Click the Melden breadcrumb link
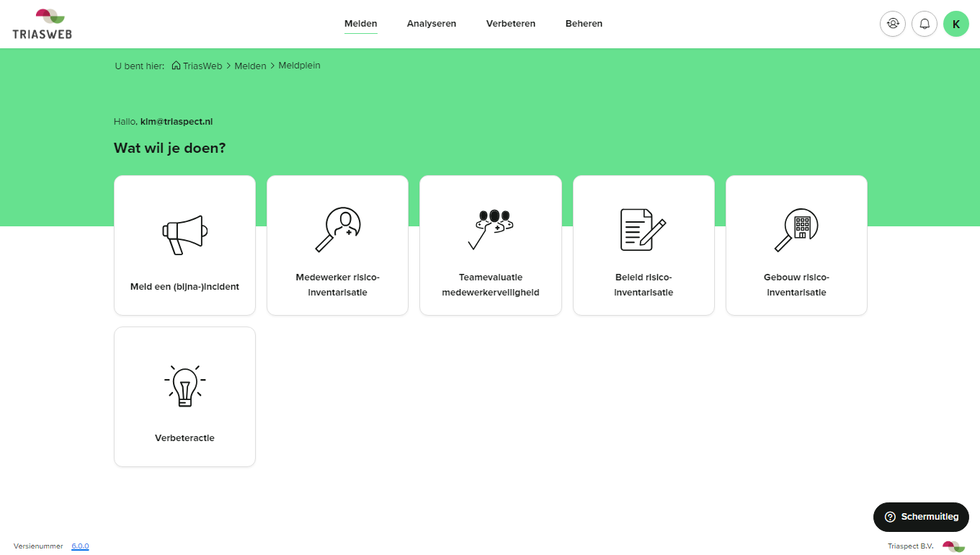980x555 pixels. tap(250, 66)
